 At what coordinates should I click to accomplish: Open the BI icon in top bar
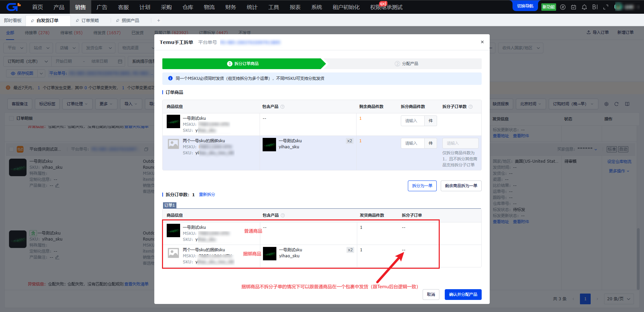tap(595, 7)
